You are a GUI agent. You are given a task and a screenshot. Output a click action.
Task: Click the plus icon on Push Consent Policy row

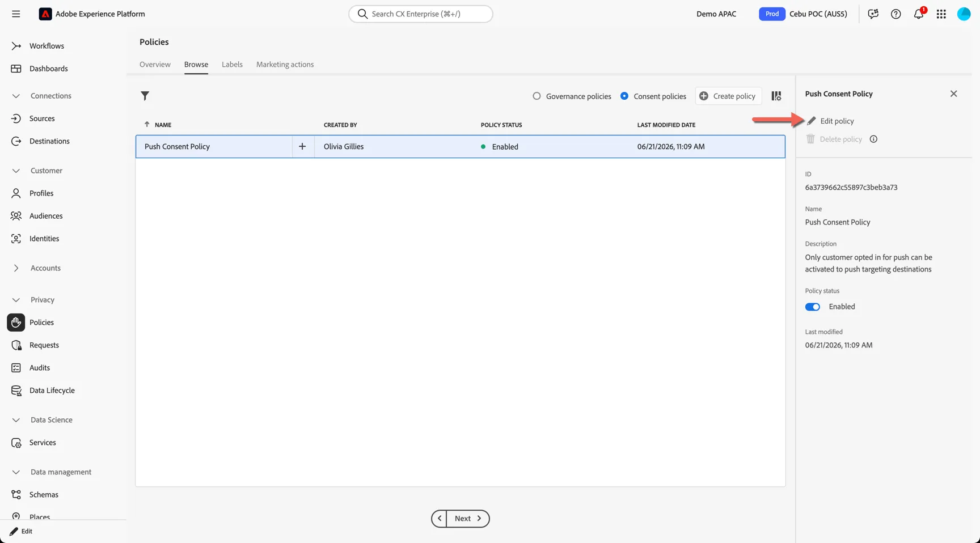302,146
